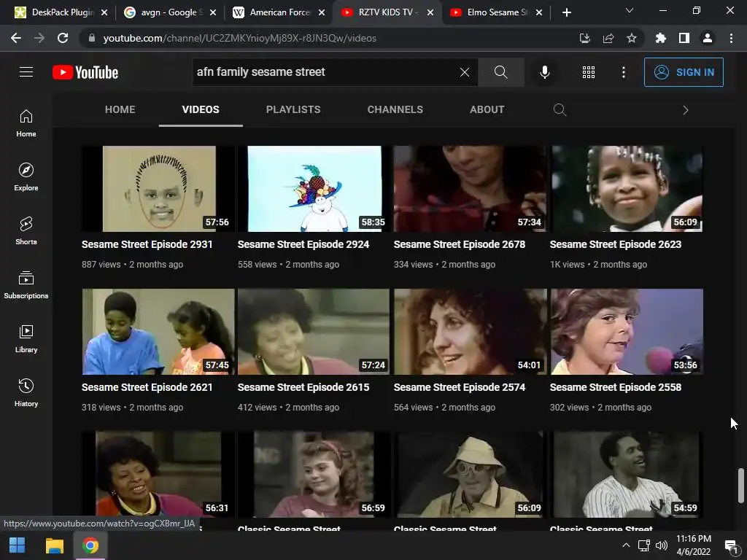Switch to the CHANNELS tab
This screenshot has width=747, height=560.
click(395, 109)
